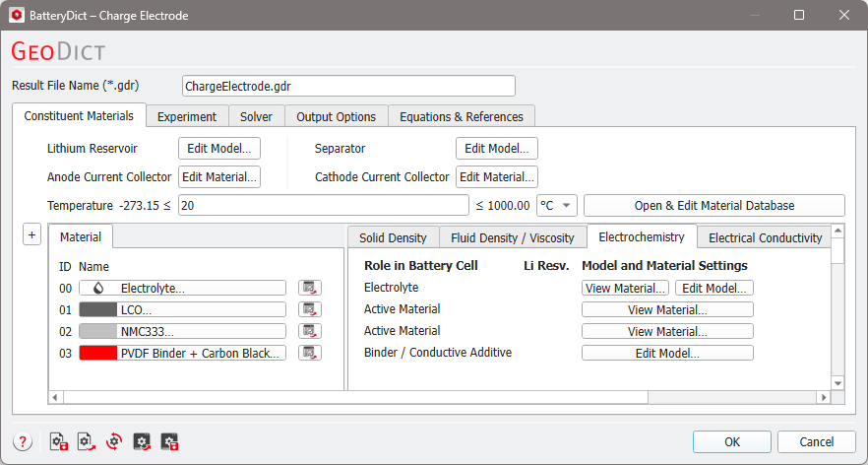Image resolution: width=868 pixels, height=465 pixels.
Task: Click the database icon beside NMC333
Action: click(309, 331)
